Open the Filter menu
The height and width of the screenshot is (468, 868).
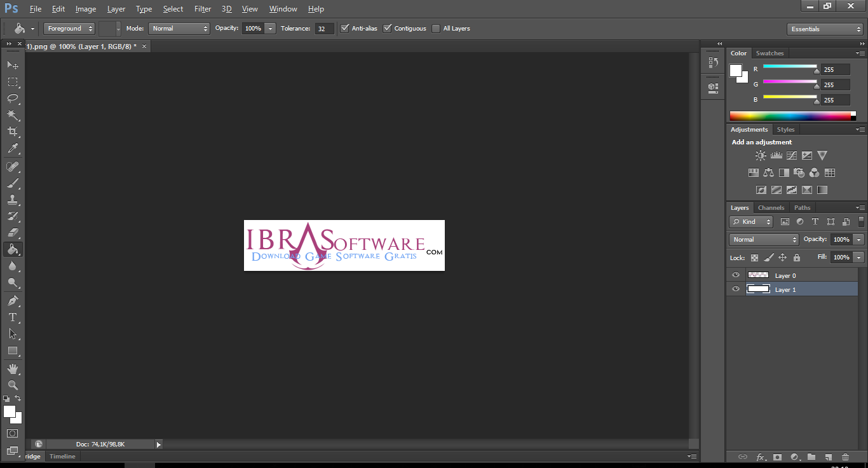pos(203,9)
